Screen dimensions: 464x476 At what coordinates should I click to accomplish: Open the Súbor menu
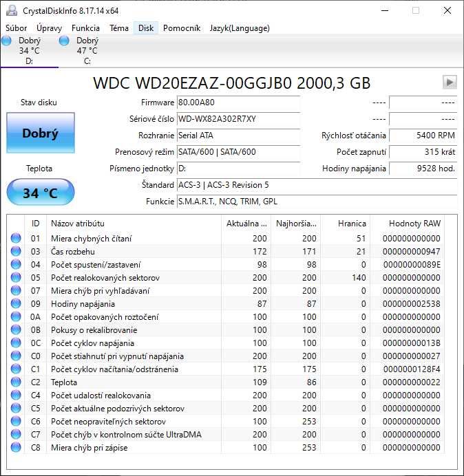point(16,28)
